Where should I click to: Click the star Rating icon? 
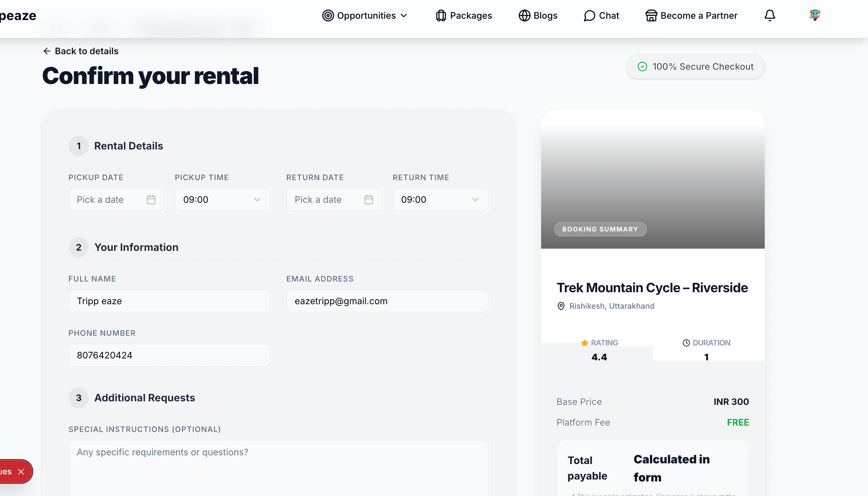(584, 343)
